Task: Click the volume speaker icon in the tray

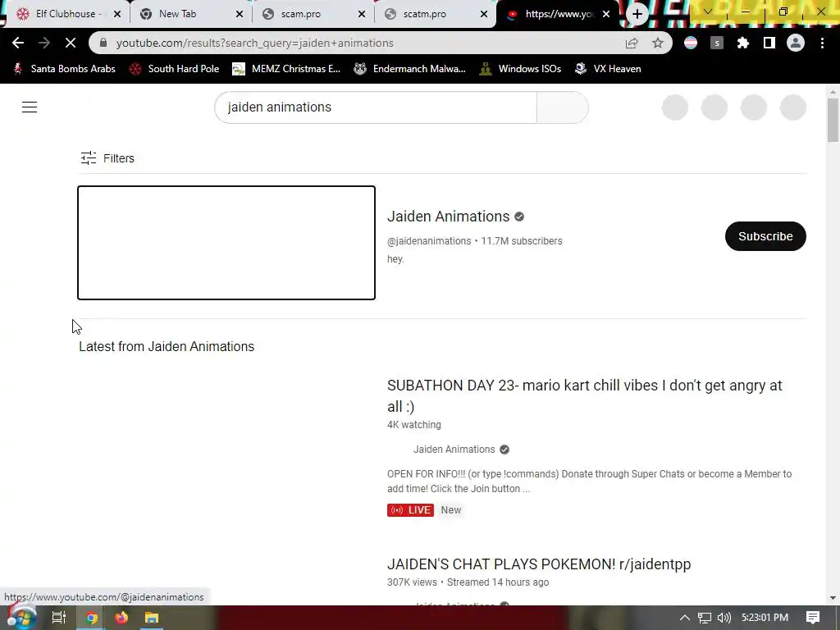Action: tap(724, 618)
